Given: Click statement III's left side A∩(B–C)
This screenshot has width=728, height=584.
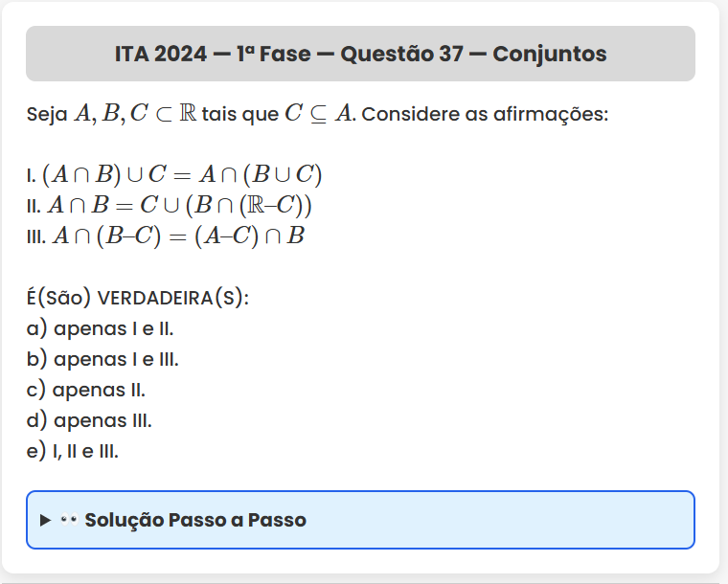Looking at the screenshot, I should click(x=106, y=236).
